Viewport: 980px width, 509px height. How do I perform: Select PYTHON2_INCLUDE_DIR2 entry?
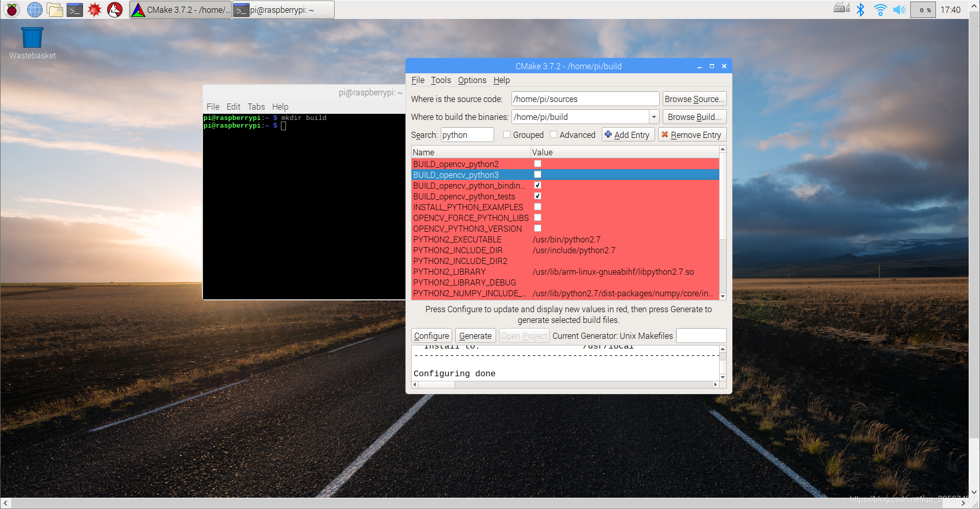tap(460, 261)
